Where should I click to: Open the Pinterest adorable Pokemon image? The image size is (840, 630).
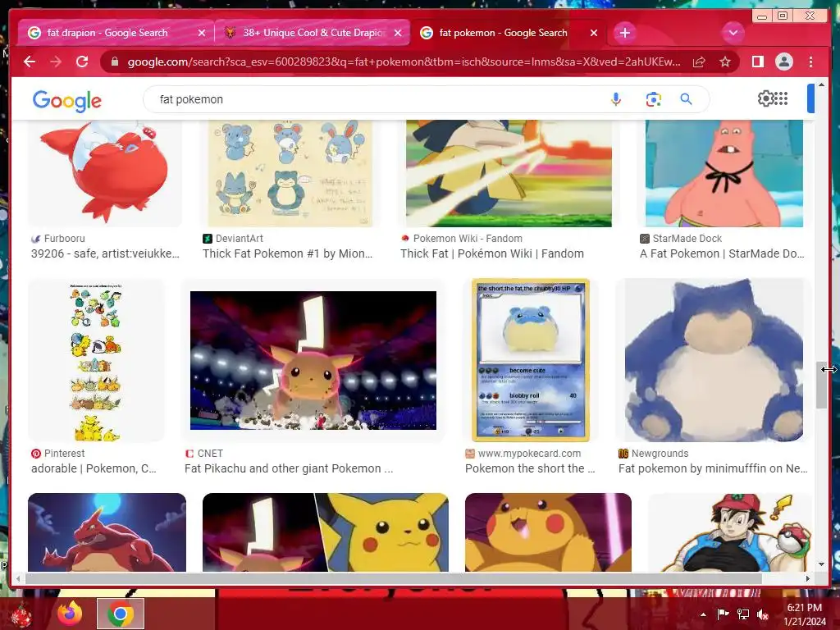96,360
